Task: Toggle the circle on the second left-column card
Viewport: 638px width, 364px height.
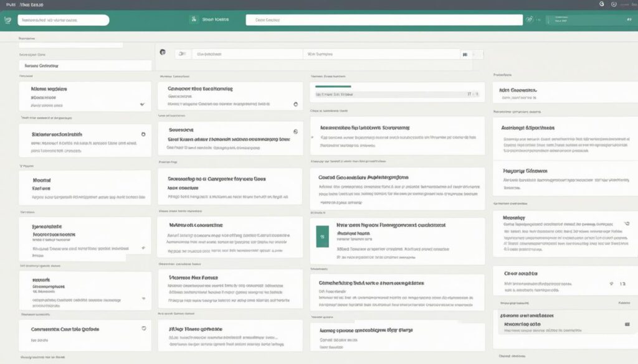Action: 143,134
